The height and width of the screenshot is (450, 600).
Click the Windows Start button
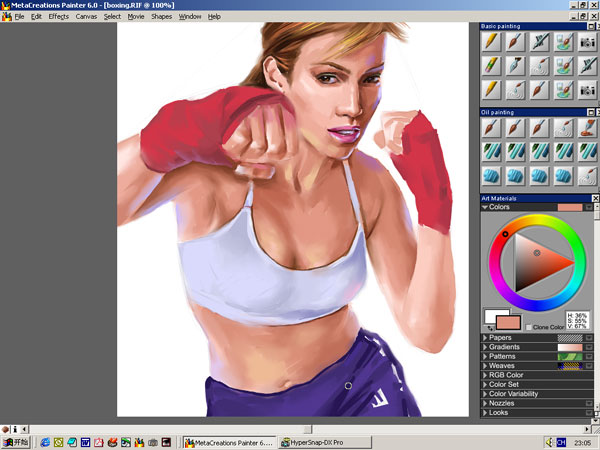point(16,441)
